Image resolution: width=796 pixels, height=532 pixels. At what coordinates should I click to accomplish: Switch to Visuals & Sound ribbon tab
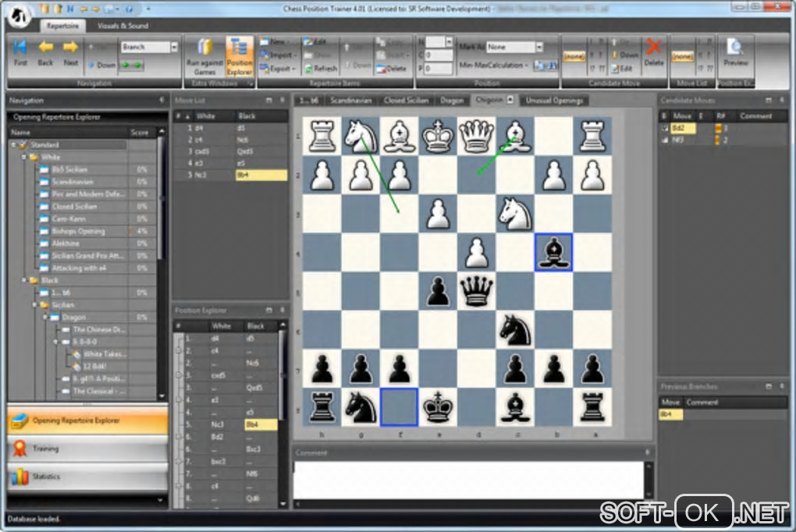[123, 26]
